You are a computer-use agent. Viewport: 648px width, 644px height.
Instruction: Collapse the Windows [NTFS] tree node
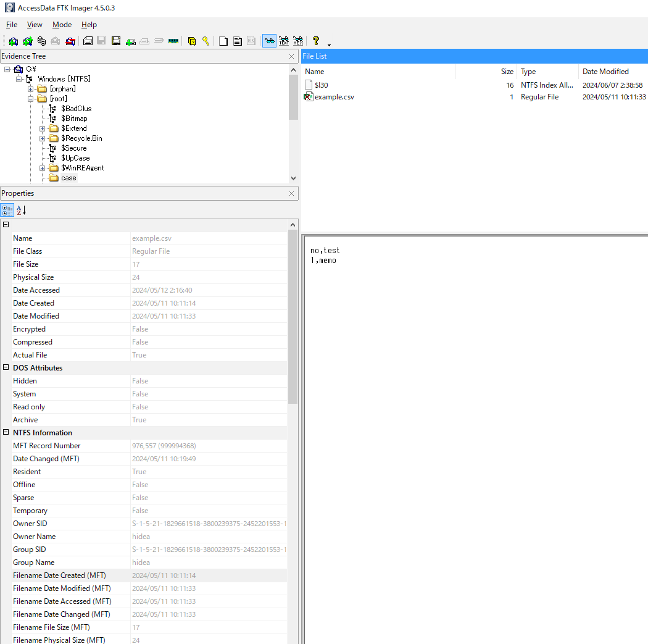coord(19,79)
